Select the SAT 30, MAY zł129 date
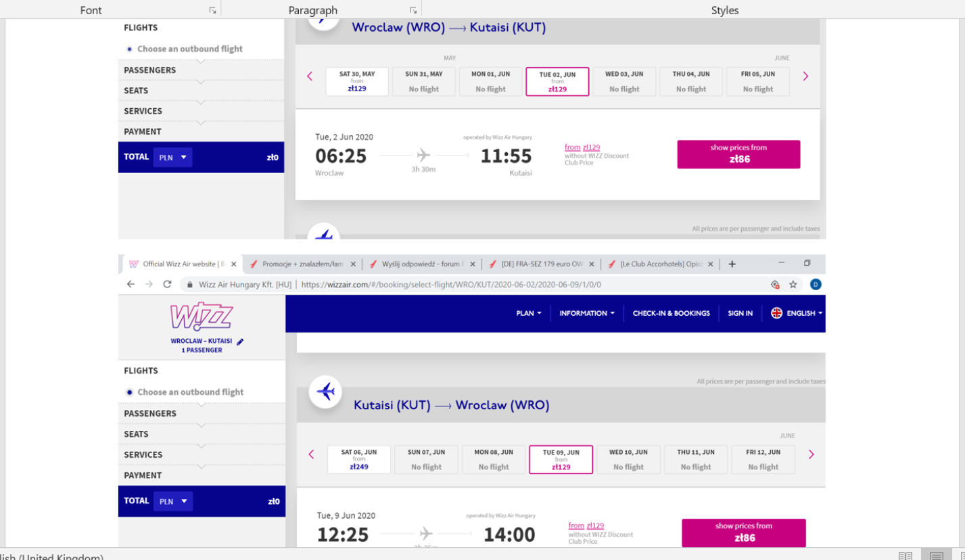 coord(357,81)
